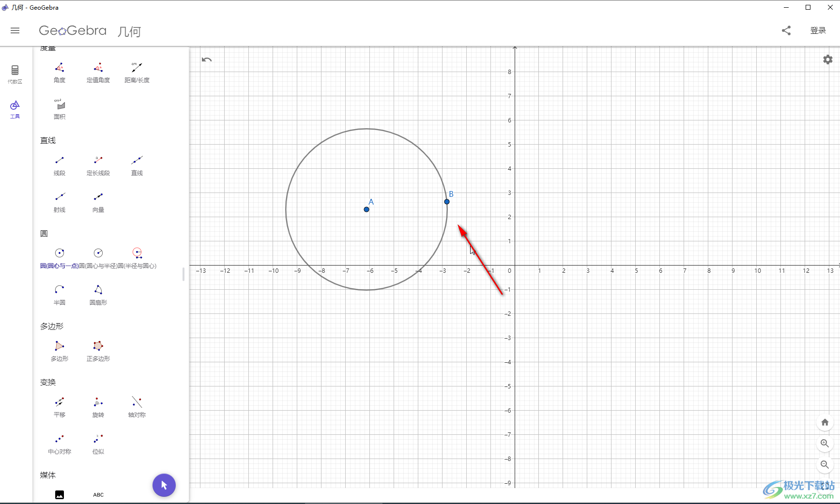The width and height of the screenshot is (840, 504).
Task: Click the 登录 sign-in button
Action: pos(818,30)
